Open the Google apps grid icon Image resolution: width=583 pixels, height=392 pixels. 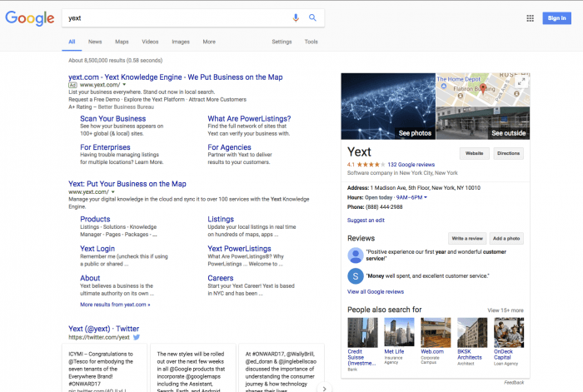[531, 17]
